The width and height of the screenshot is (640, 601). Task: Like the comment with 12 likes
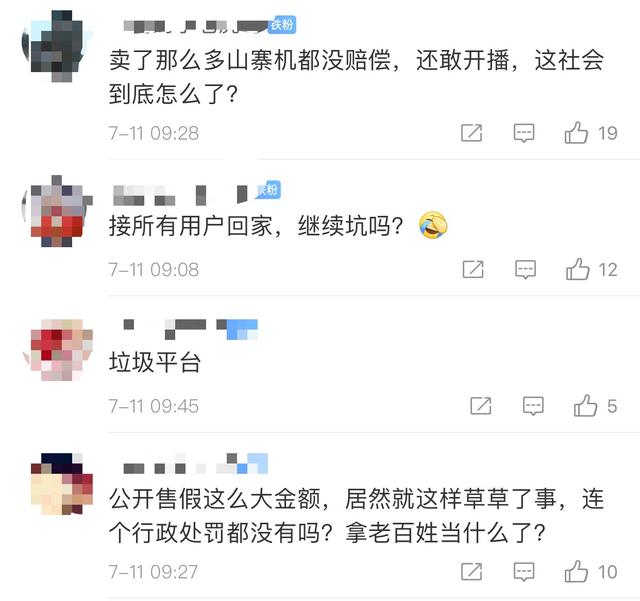pyautogui.click(x=578, y=269)
